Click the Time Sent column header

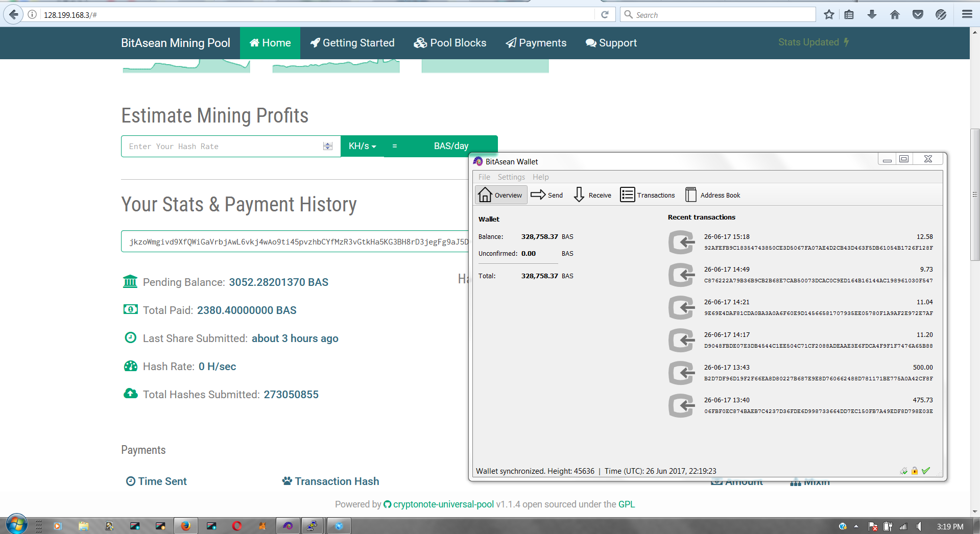click(156, 481)
